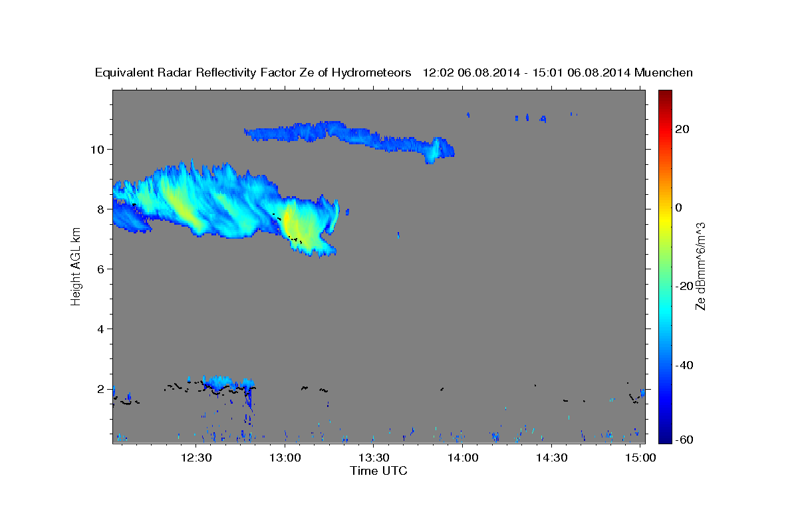Click the height 6 tick label
This screenshot has width=798, height=532.
pyautogui.click(x=102, y=269)
